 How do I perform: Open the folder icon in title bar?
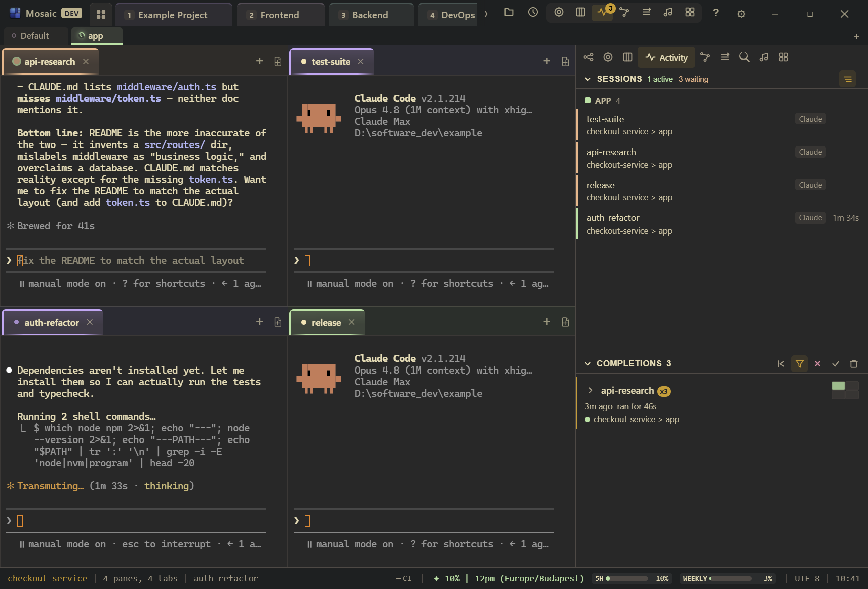click(509, 12)
